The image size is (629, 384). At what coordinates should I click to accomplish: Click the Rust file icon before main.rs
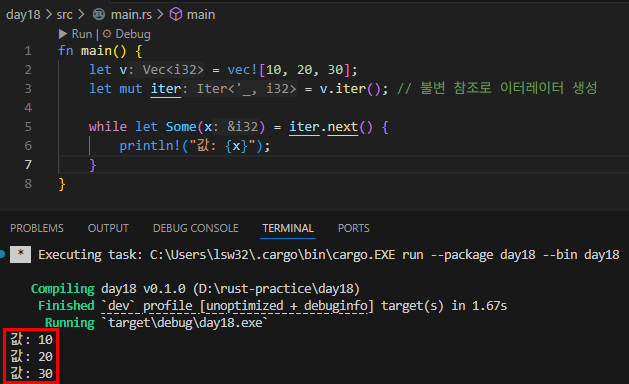pos(99,14)
